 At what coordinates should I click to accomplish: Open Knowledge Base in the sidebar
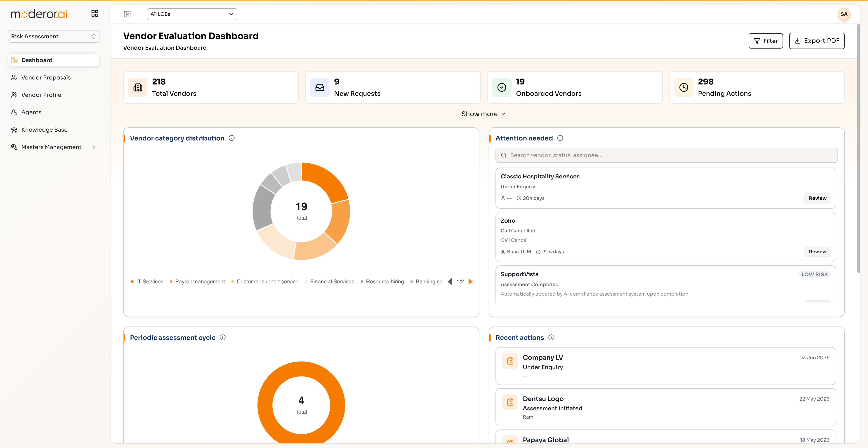click(54, 130)
